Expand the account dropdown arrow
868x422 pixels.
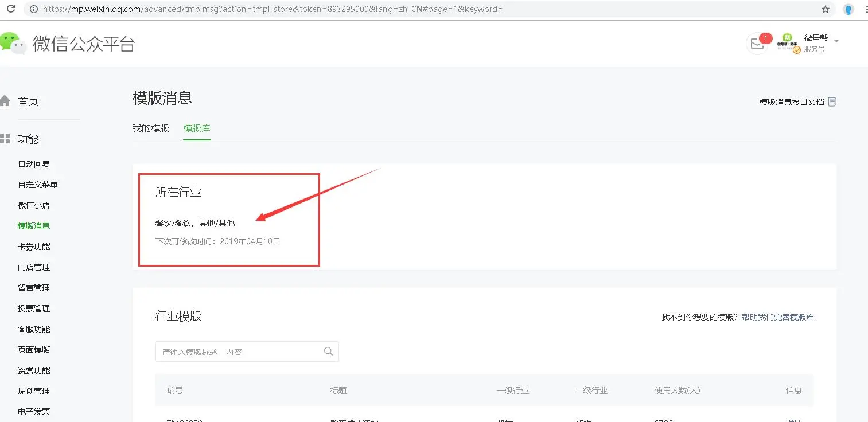click(836, 41)
